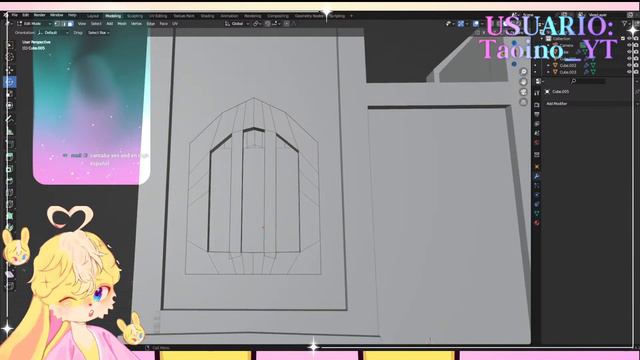This screenshot has width=640, height=360.
Task: Open the File menu
Action: (14, 15)
